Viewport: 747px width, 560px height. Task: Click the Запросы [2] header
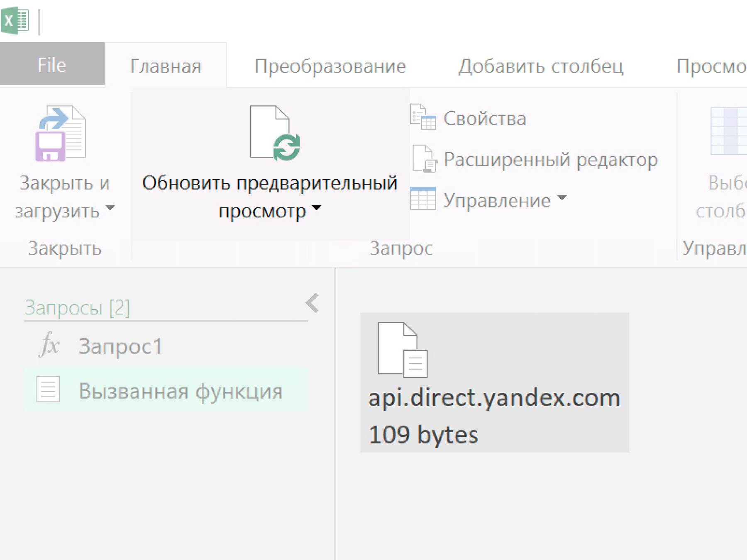(77, 308)
